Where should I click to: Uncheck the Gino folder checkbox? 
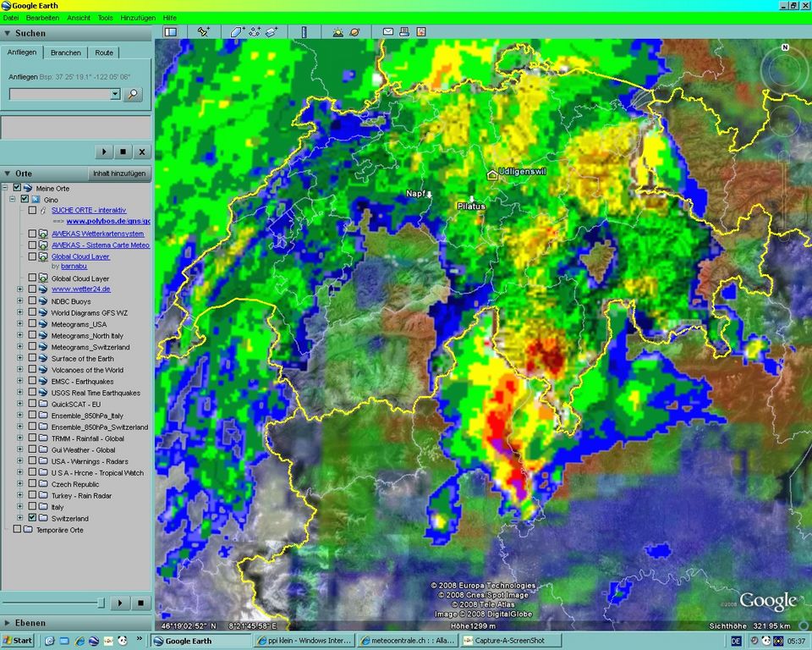click(x=25, y=199)
